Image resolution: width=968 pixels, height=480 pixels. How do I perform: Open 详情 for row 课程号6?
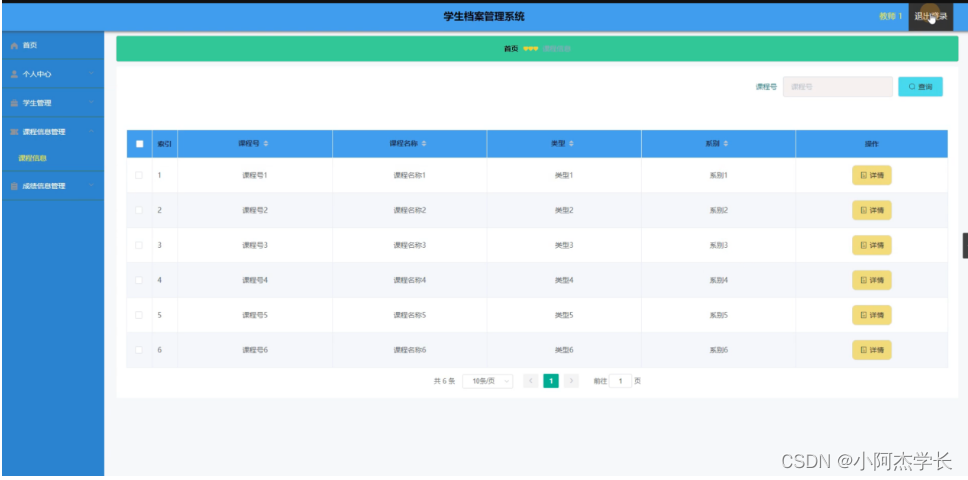pos(872,350)
